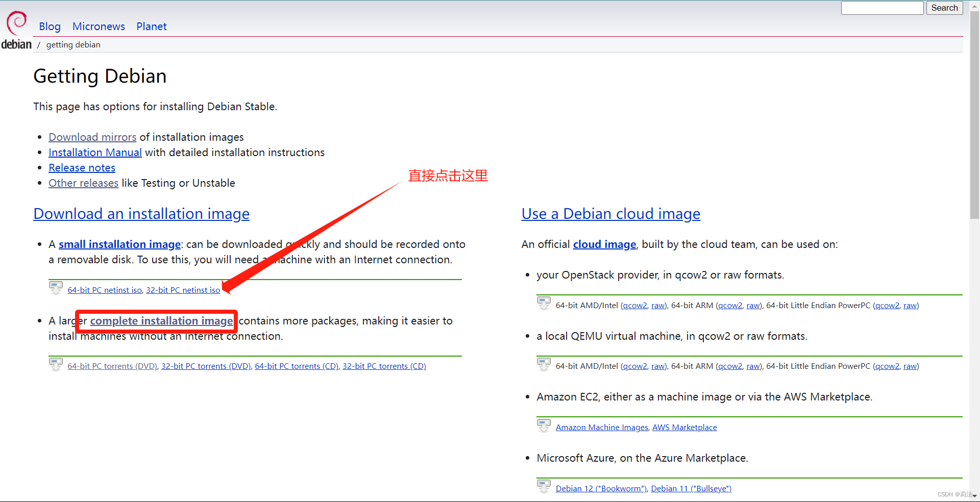
Task: Download the 32-bit PC netinst iso
Action: (x=183, y=290)
